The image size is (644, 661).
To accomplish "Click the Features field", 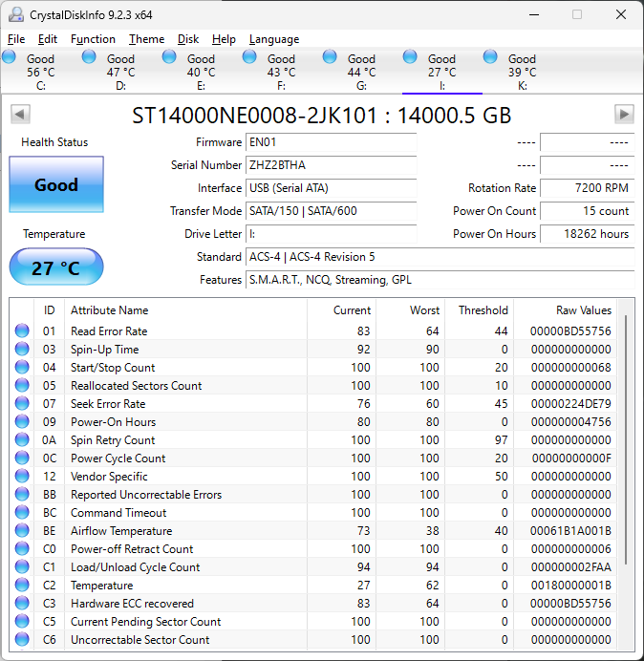I will (x=440, y=280).
